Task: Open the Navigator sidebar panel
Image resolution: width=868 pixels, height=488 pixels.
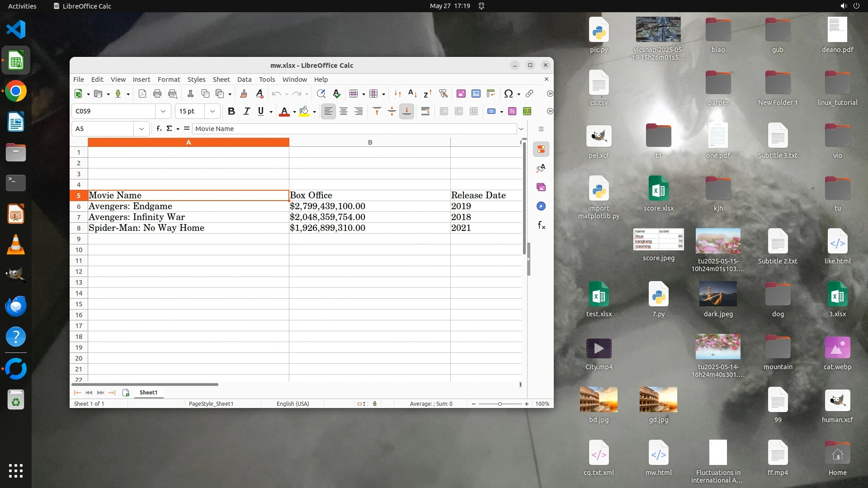Action: coord(541,206)
